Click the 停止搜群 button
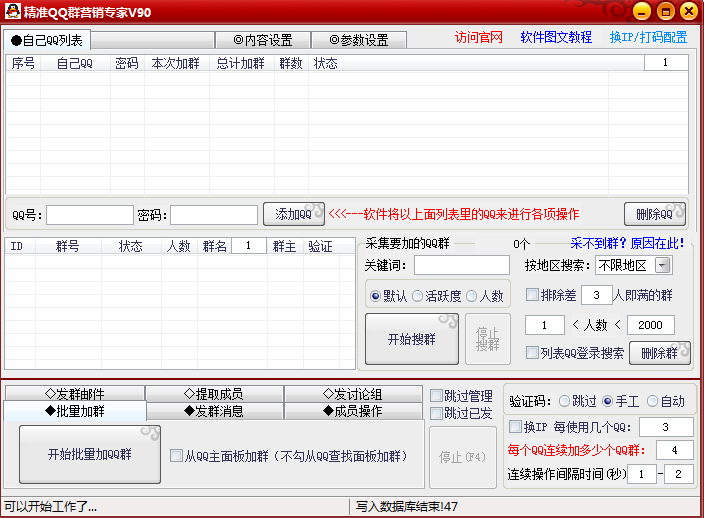This screenshot has width=704, height=518. [488, 339]
